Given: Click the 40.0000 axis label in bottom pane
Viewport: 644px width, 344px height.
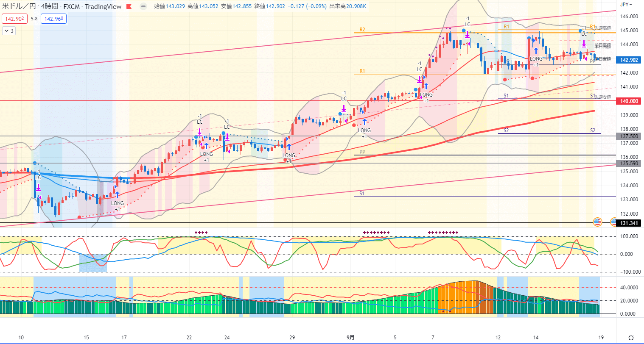Looking at the screenshot, I should [x=629, y=288].
